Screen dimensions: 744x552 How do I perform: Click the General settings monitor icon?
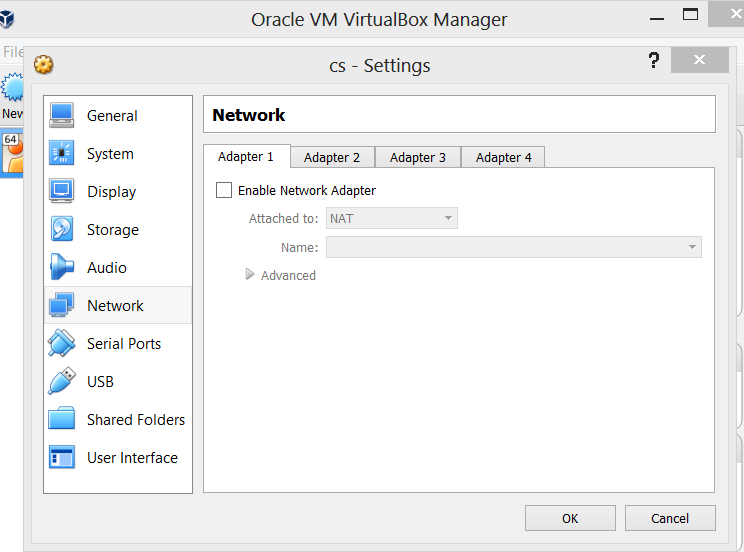(62, 115)
